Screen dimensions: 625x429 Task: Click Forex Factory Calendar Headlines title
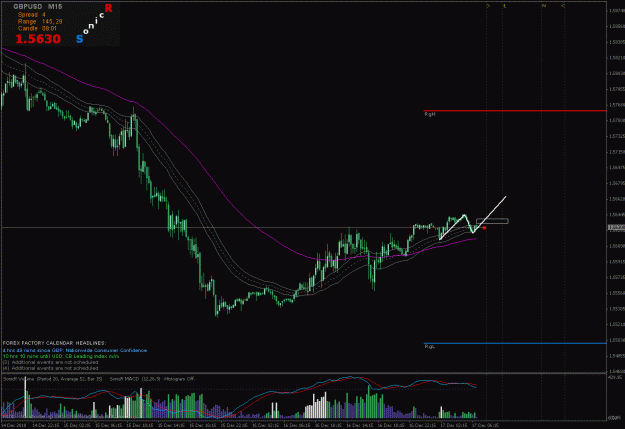pyautogui.click(x=54, y=343)
